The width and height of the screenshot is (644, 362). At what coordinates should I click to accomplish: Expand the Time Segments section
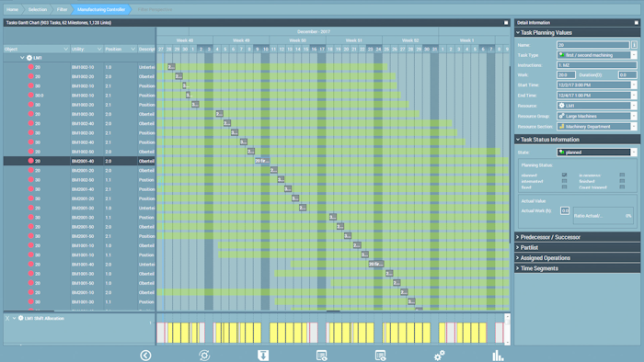pyautogui.click(x=577, y=268)
